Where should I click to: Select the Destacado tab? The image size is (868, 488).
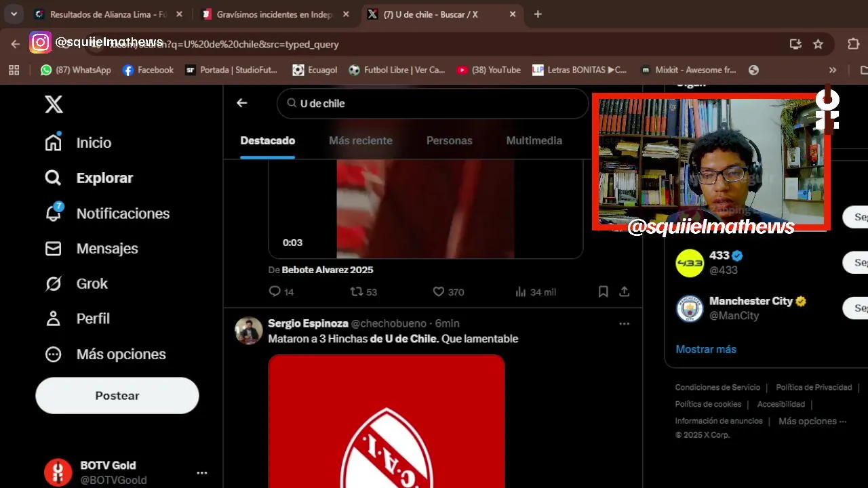[x=268, y=140]
